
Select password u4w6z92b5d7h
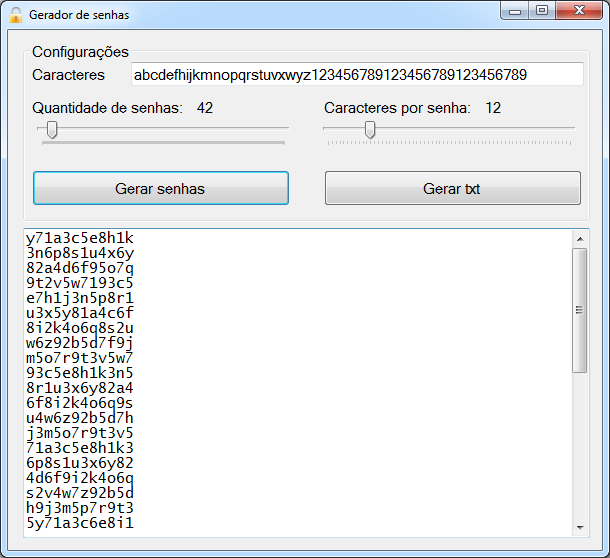point(80,418)
